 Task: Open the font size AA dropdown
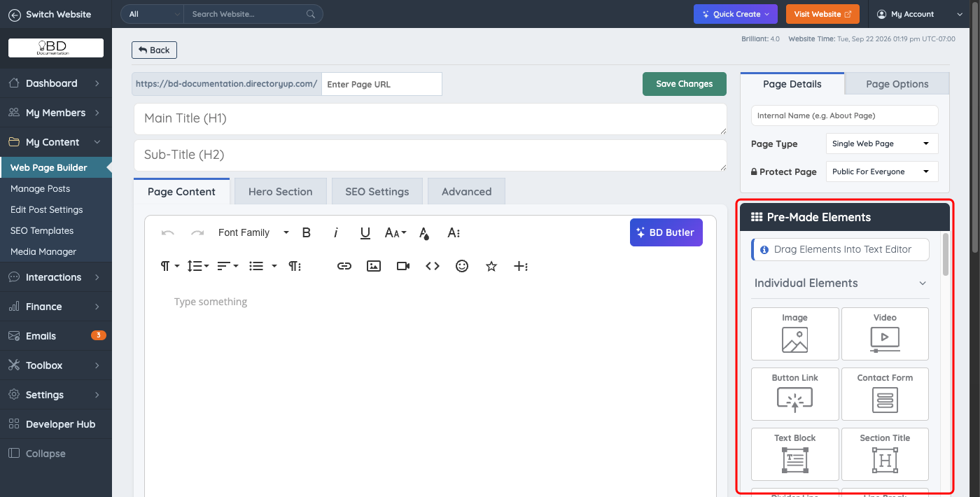[395, 233]
